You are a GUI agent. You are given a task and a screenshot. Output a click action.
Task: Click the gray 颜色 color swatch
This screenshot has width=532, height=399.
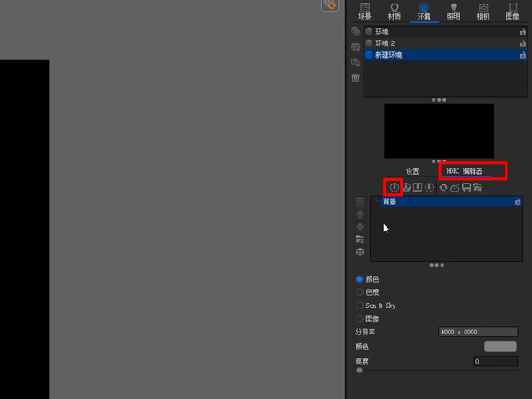[500, 347]
